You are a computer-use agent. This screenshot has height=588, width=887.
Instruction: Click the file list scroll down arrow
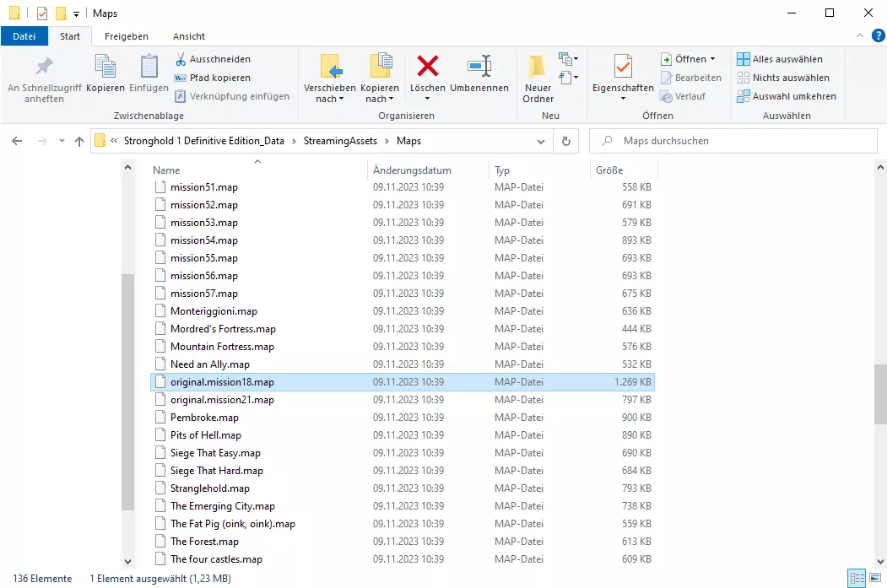coord(880,562)
